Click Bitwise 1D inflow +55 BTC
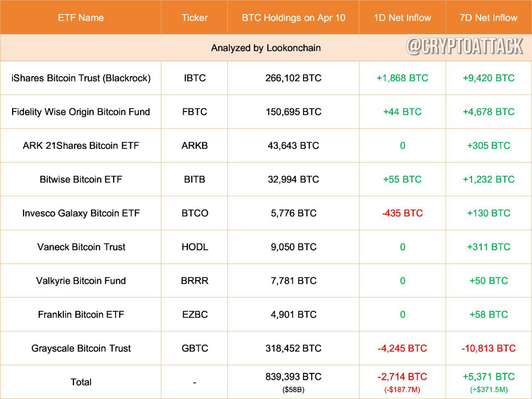 [402, 180]
